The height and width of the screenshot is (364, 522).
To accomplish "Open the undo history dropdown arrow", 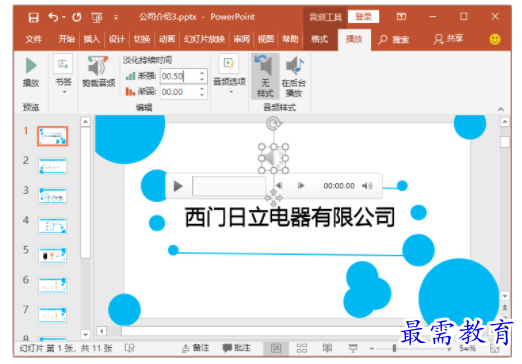I will tap(64, 17).
